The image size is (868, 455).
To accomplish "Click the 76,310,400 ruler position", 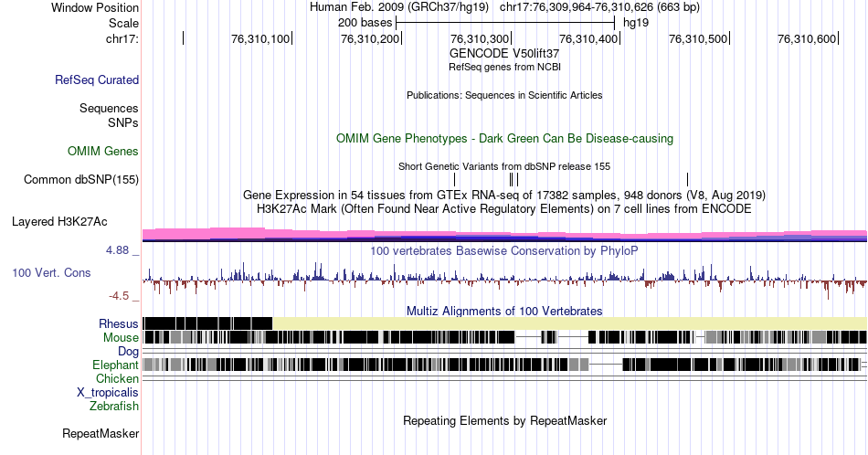I will coord(589,38).
